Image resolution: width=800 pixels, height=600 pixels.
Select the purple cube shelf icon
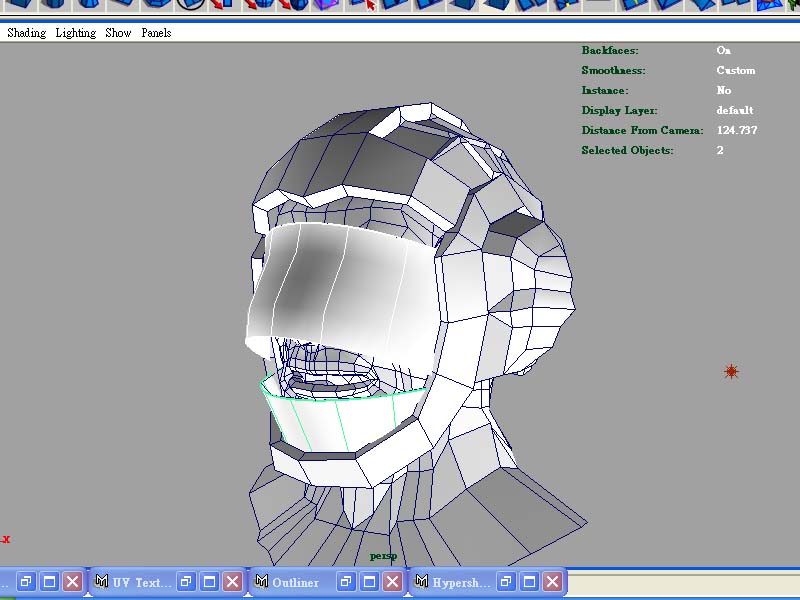(x=327, y=5)
